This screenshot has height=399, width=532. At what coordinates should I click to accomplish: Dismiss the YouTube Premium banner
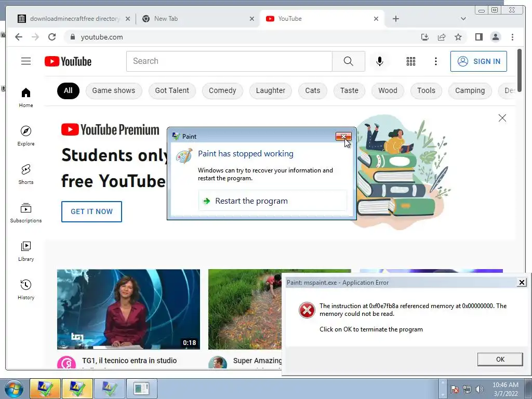click(x=502, y=118)
